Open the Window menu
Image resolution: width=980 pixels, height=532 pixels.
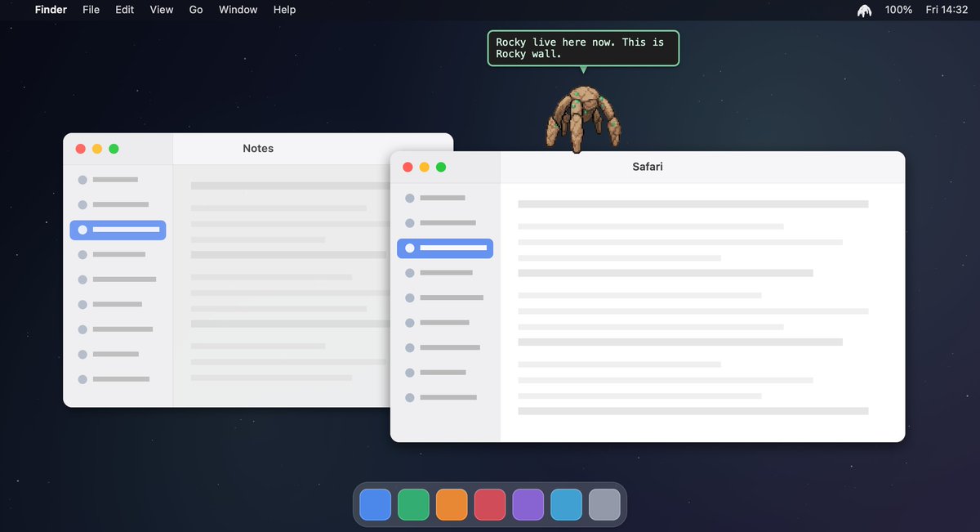tap(238, 10)
